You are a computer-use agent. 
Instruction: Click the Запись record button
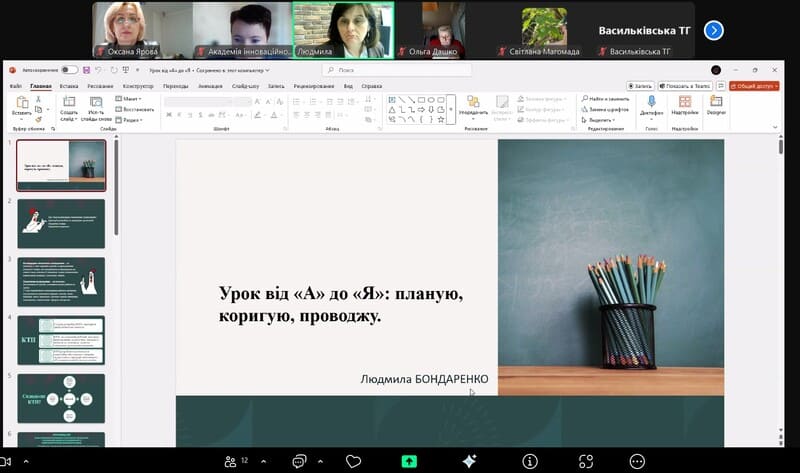[x=640, y=86]
